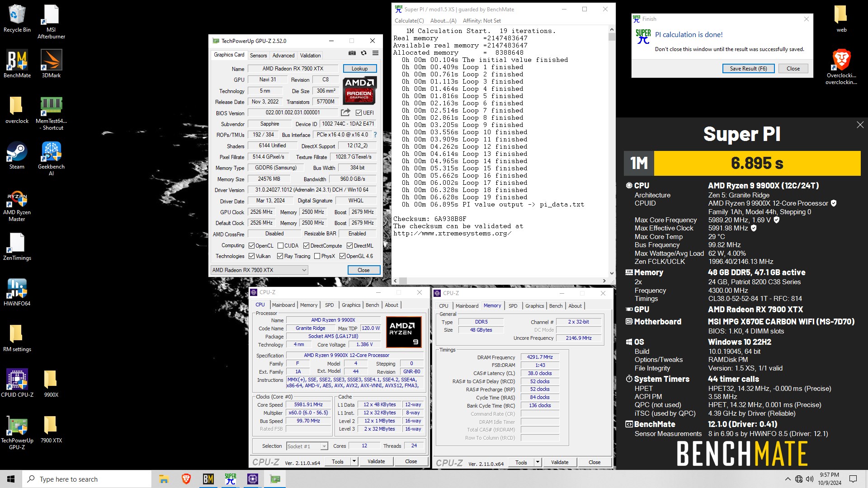Switch to Sensors tab in GPU-Z
Screen dimensions: 868x488
pos(258,56)
